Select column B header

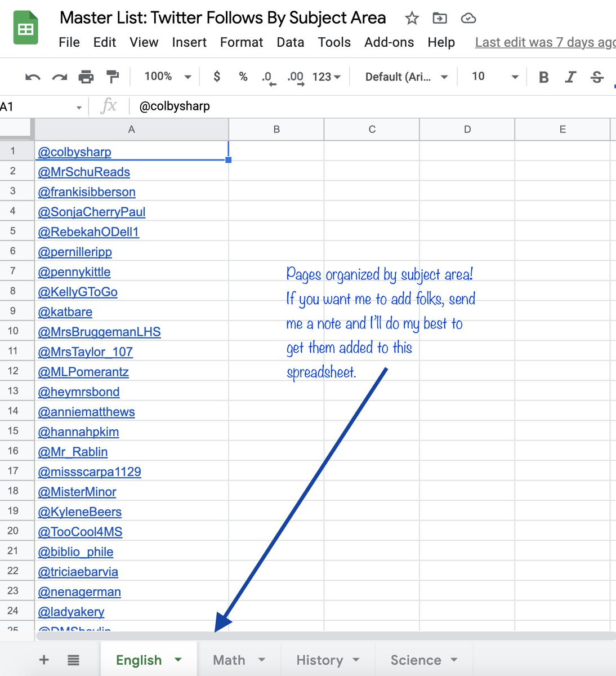(276, 130)
